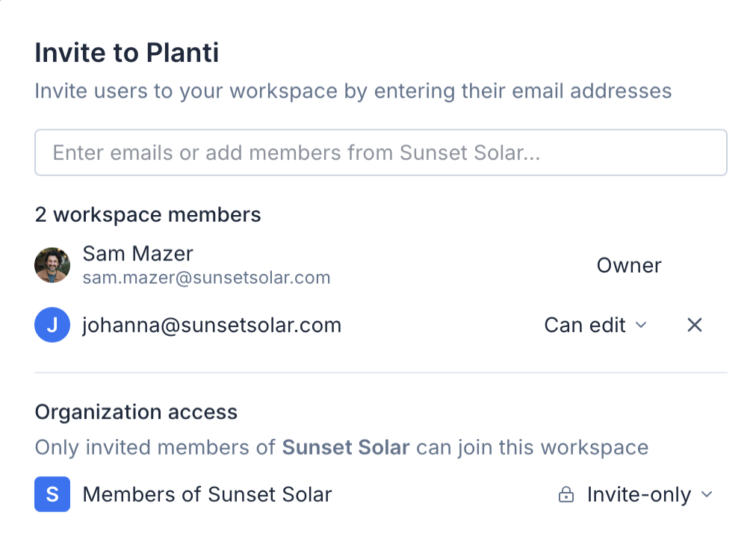
Task: Open the Invite-only access dropdown
Action: 637,495
